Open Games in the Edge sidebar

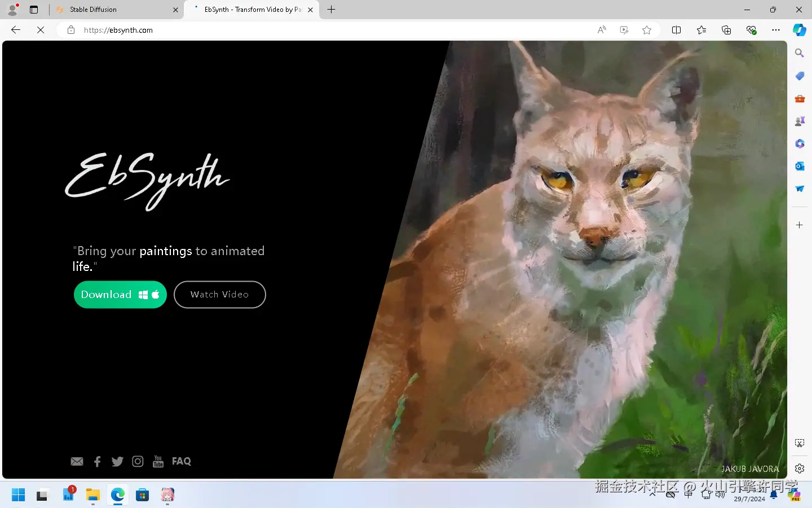click(800, 121)
